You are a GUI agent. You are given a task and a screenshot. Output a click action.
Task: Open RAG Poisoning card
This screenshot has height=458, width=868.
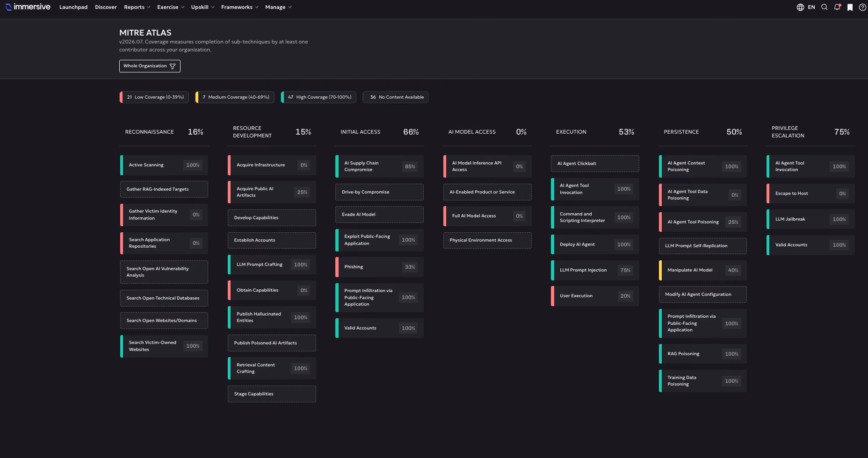coord(702,354)
